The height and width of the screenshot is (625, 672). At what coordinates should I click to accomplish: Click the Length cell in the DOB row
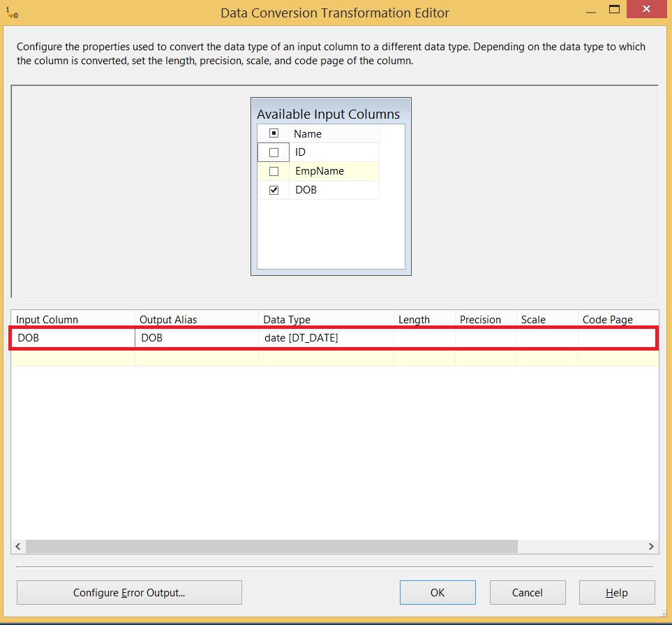(x=423, y=337)
